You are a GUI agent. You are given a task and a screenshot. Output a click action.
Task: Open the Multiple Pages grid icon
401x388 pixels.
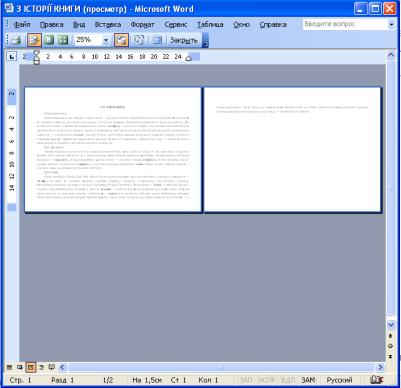(62, 40)
